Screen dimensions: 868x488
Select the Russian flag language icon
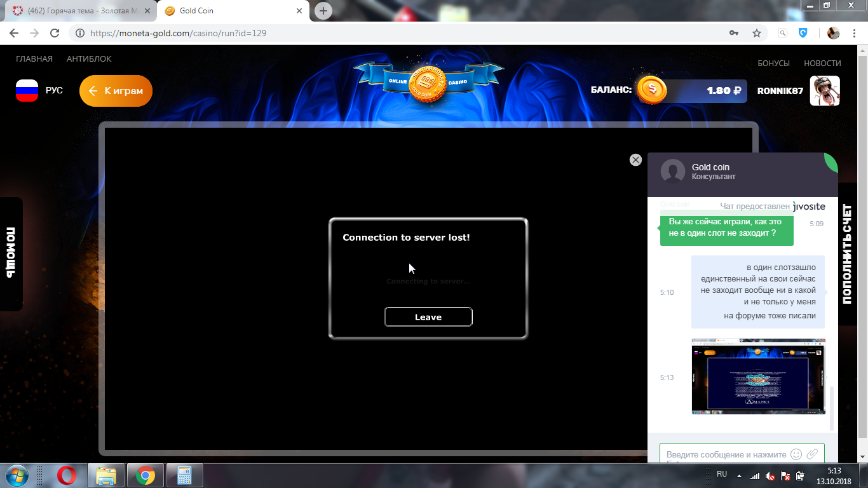point(27,91)
